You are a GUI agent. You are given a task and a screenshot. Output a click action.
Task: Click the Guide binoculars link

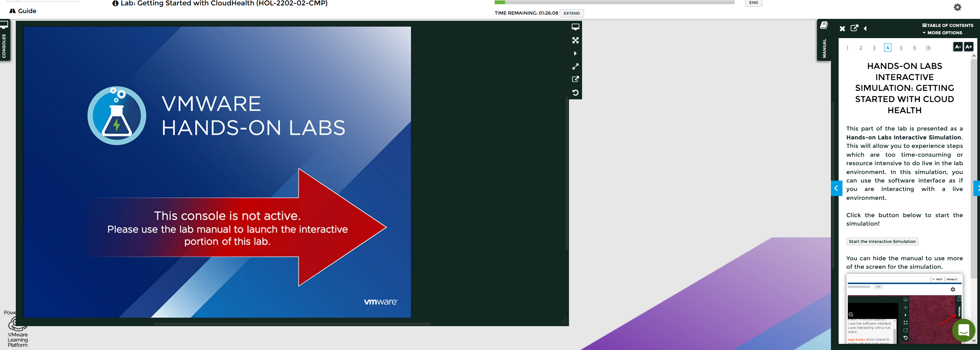coord(23,11)
